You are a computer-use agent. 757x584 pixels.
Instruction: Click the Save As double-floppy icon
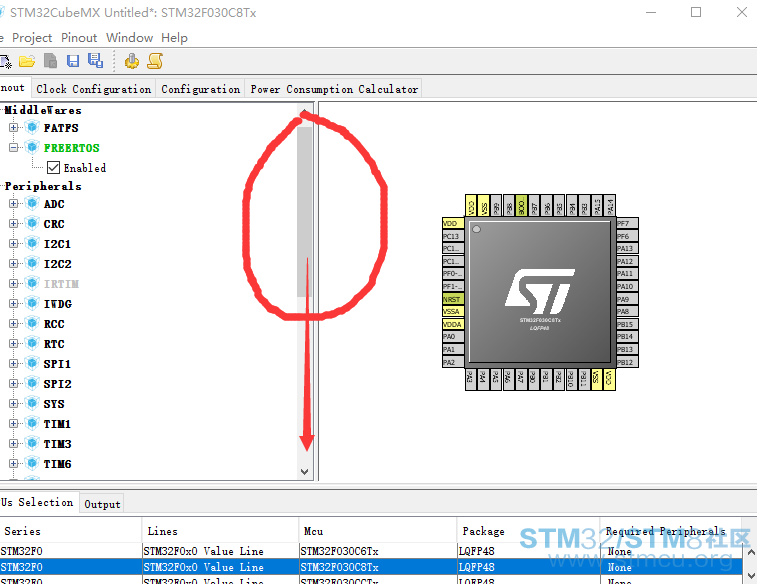click(x=96, y=61)
